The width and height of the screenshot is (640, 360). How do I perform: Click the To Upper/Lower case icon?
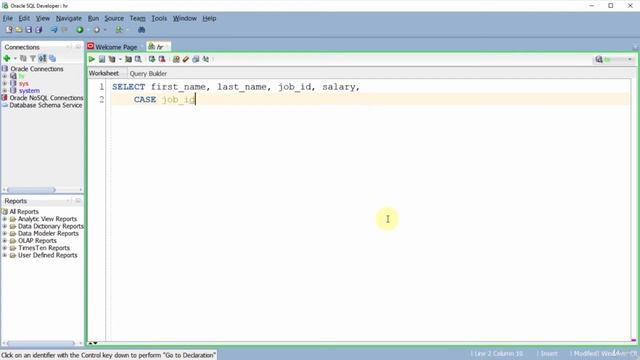pos(206,59)
